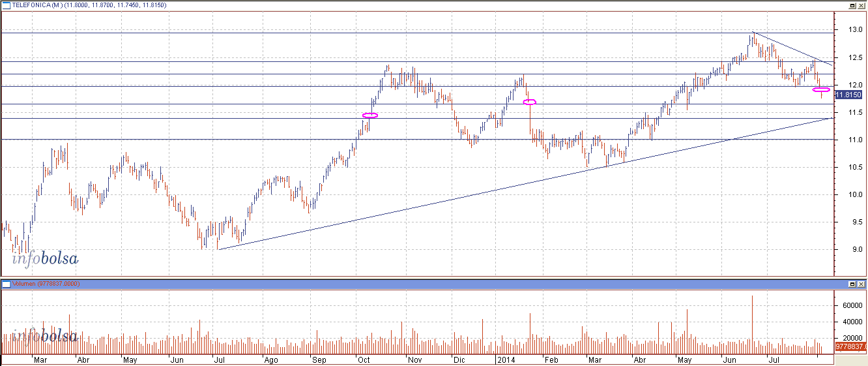Click the TELEFONICA chart window icon
This screenshot has width=868, height=366.
coord(5,5)
